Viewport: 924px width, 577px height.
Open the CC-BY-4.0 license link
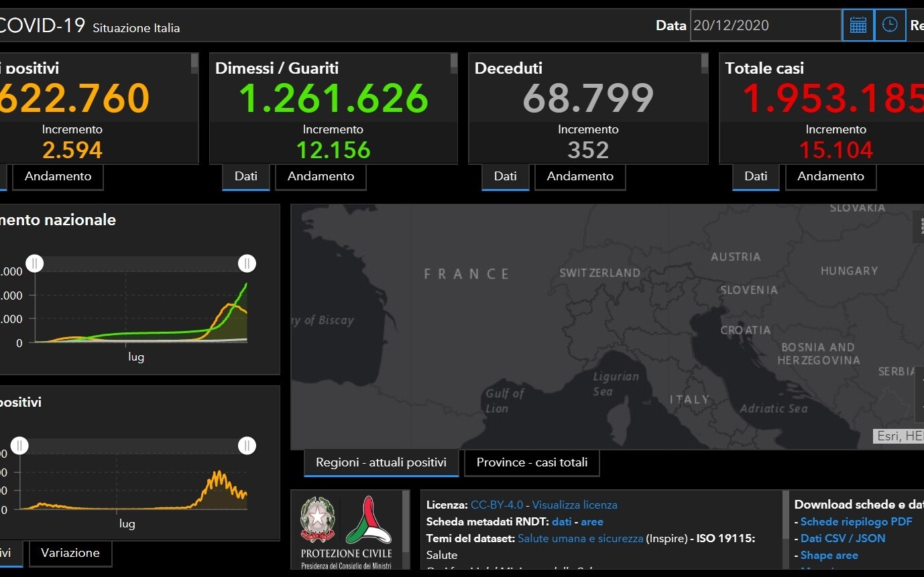click(497, 505)
